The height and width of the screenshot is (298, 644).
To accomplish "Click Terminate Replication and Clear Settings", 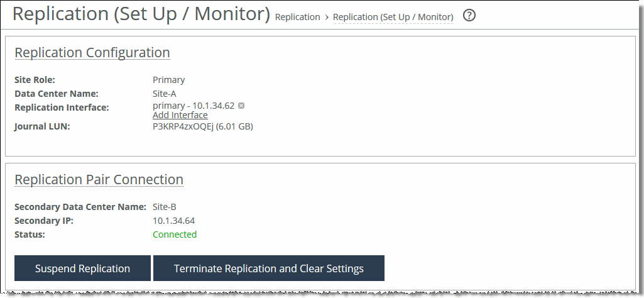I will tap(269, 268).
